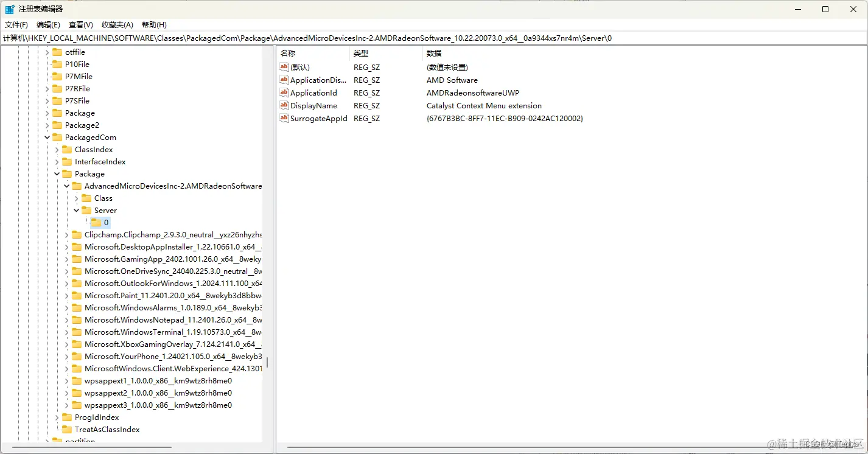This screenshot has height=454, width=868.
Task: Expand the ClassIndex tree node
Action: [57, 150]
